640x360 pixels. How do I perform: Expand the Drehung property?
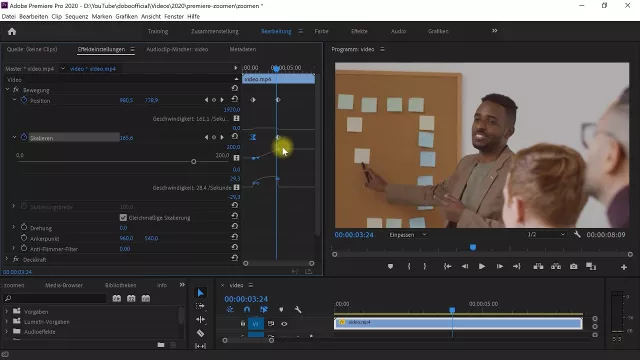(13, 227)
